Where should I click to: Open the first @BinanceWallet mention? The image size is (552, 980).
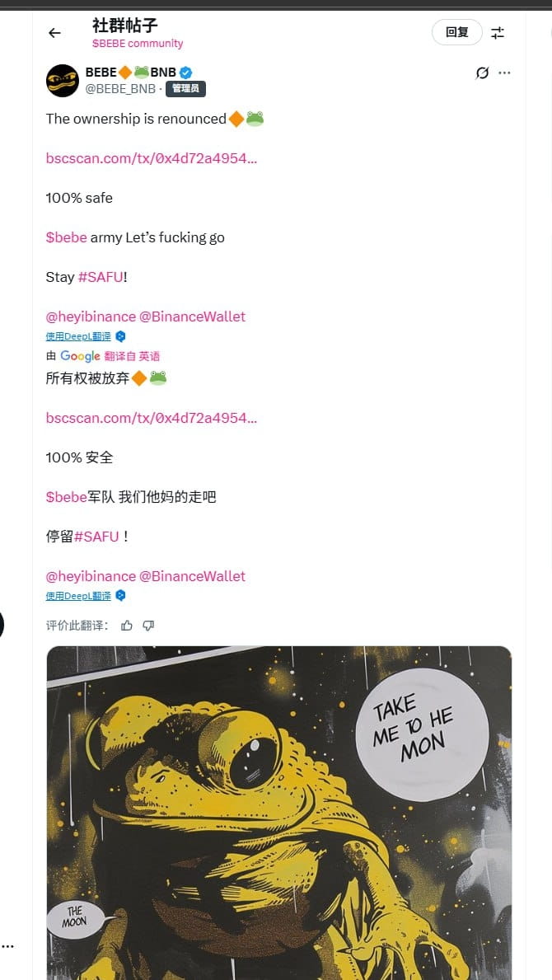(x=192, y=317)
